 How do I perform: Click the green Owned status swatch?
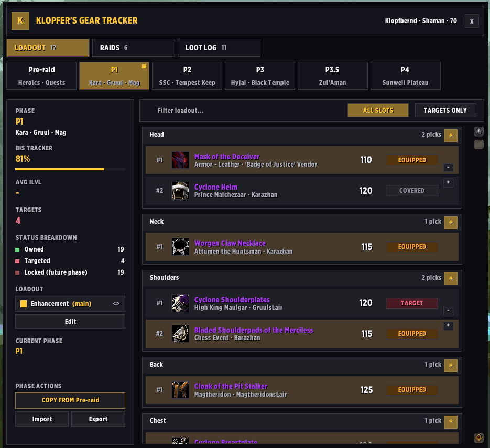tap(17, 249)
